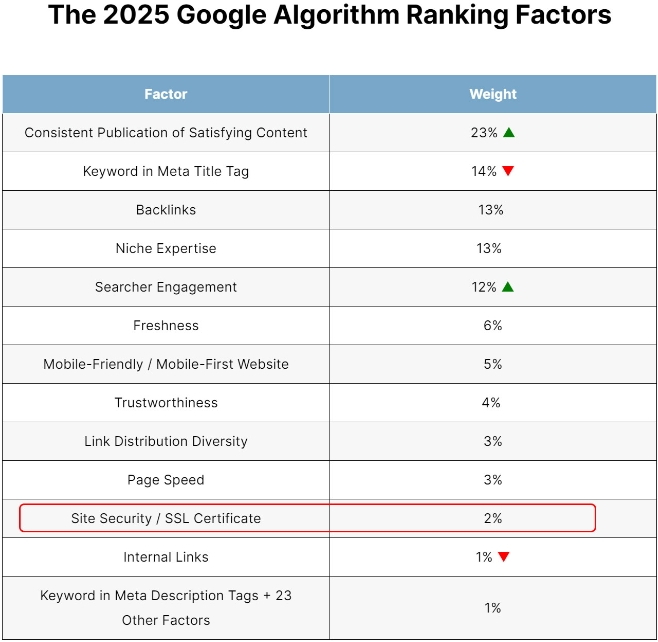658x642 pixels.
Task: Click the page title about 2025 Google Algorithm
Action: 329,17
